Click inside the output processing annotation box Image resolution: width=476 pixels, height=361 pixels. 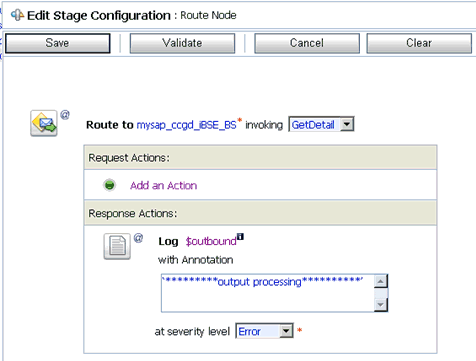[x=268, y=293]
